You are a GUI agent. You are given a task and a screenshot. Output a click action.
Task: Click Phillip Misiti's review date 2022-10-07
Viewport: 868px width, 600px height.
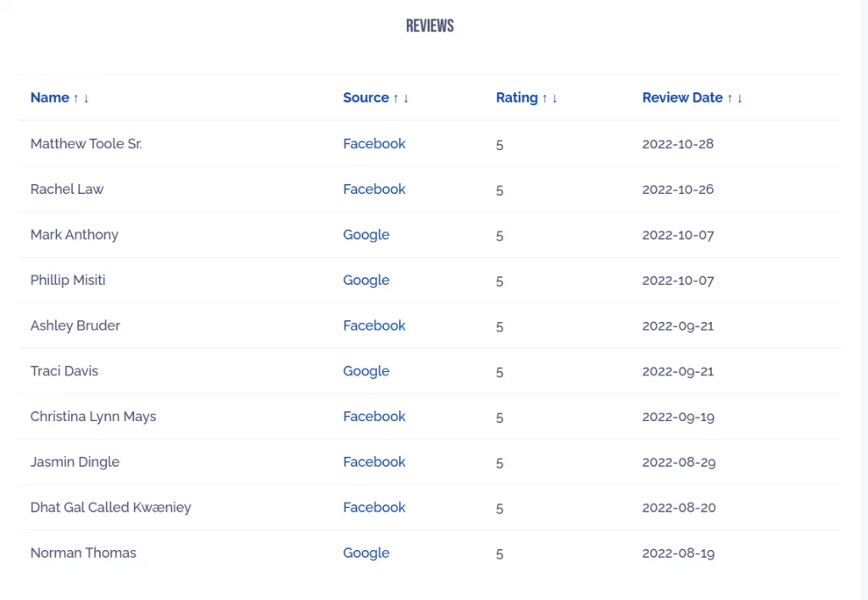click(677, 280)
